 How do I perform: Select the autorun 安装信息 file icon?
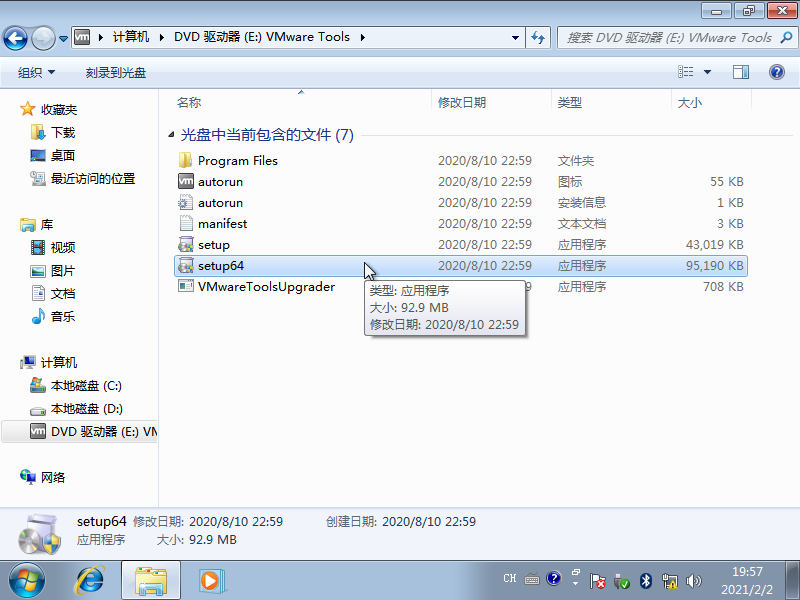pos(186,203)
